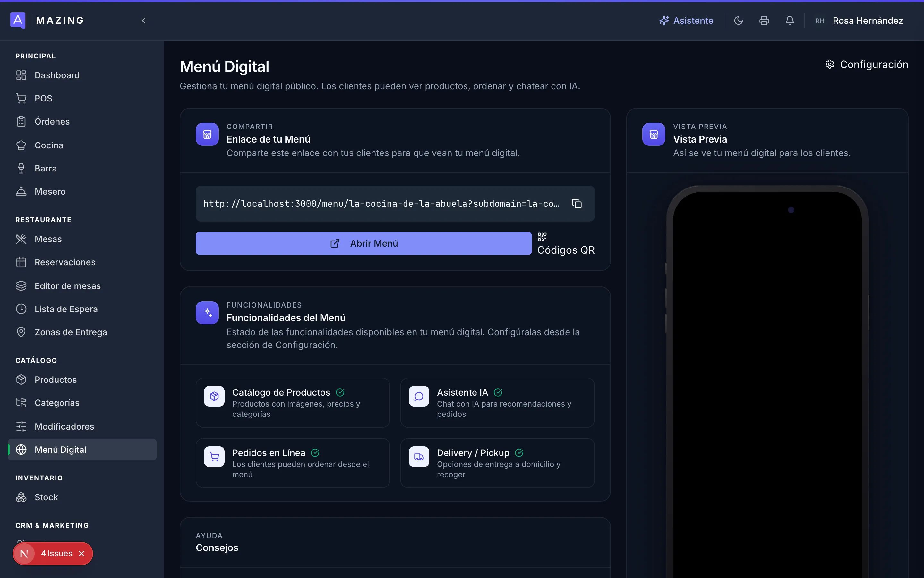
Task: Open POS from sidebar
Action: pos(82,98)
